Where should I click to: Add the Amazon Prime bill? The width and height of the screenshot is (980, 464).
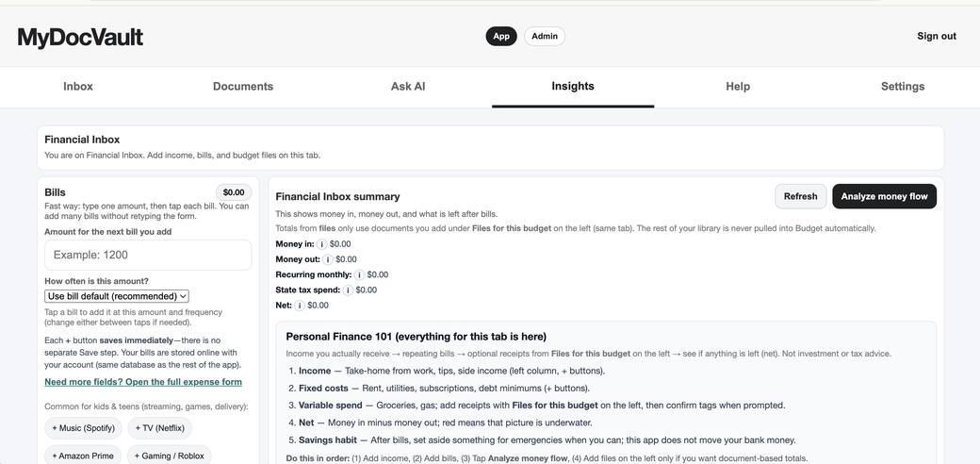[83, 456]
